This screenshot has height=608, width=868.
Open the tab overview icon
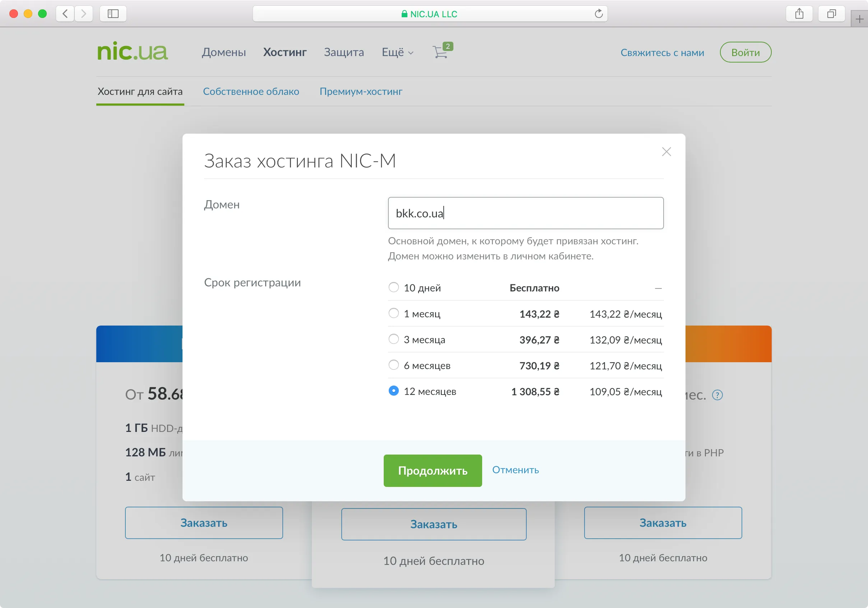pyautogui.click(x=831, y=14)
